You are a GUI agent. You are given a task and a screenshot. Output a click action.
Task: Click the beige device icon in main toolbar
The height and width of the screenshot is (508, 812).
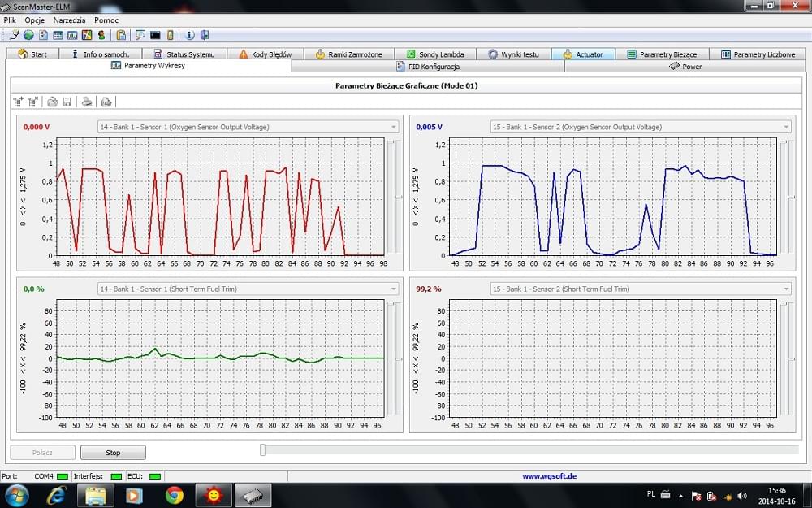pyautogui.click(x=170, y=35)
